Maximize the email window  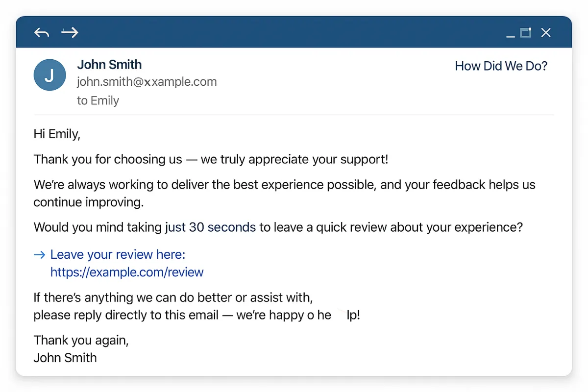(526, 33)
